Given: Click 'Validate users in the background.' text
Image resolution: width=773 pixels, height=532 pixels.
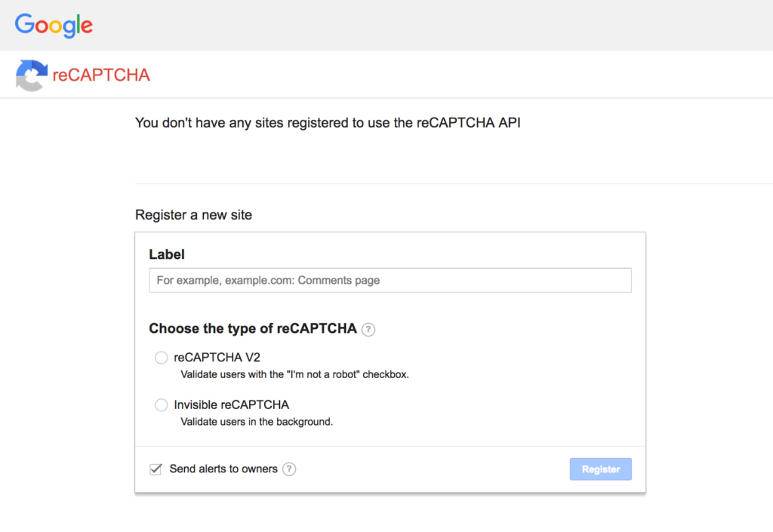Looking at the screenshot, I should click(257, 422).
